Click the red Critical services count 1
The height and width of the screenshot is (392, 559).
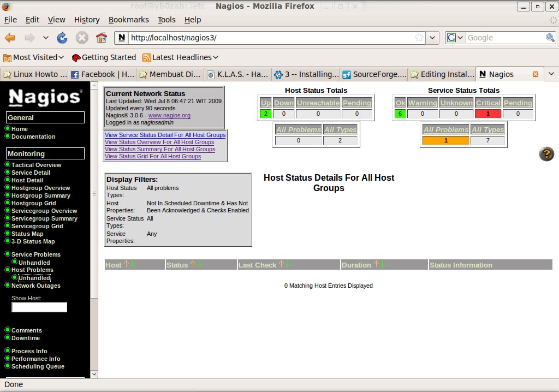pyautogui.click(x=488, y=114)
